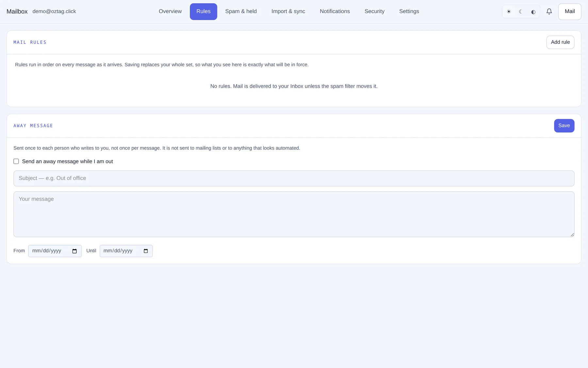Save the away message
Image resolution: width=588 pixels, height=368 pixels.
(564, 126)
